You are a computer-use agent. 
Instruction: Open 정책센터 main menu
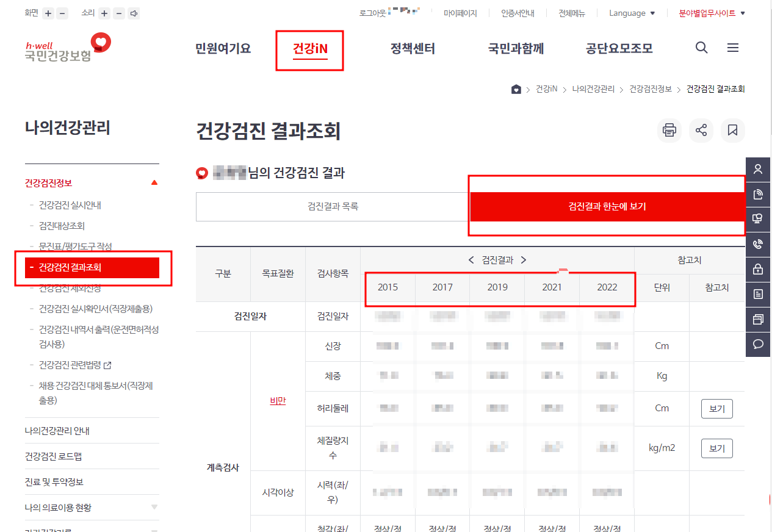point(413,49)
